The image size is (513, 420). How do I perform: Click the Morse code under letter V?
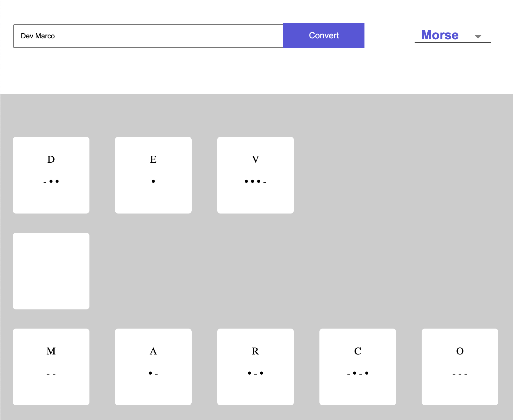[256, 182]
